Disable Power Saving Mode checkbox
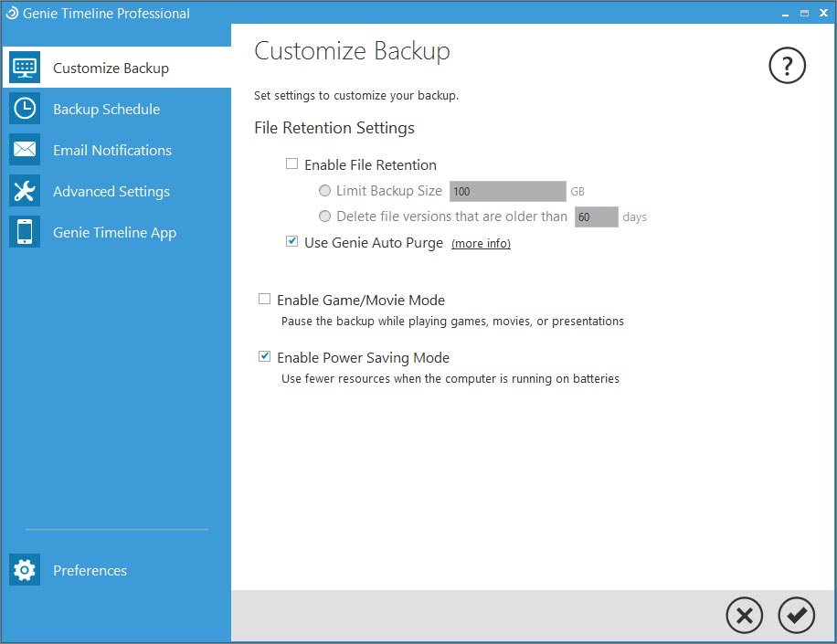This screenshot has height=644, width=837. tap(264, 356)
